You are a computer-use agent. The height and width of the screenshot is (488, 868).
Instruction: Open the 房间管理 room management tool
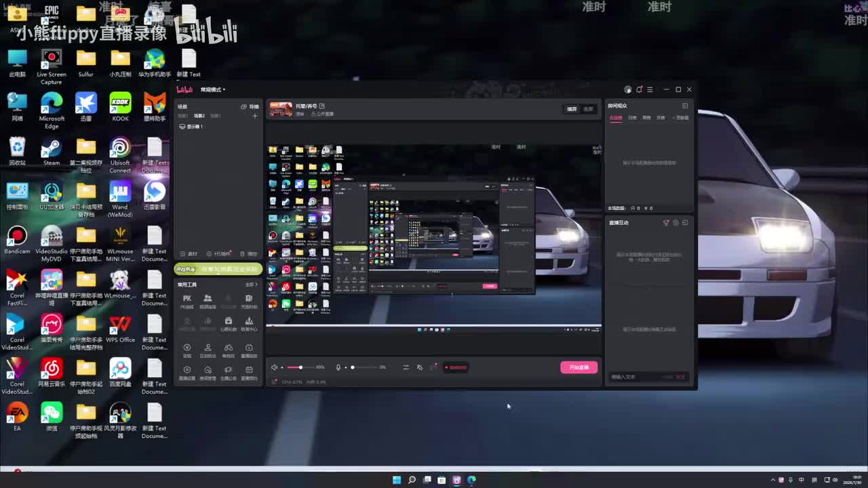tap(208, 373)
